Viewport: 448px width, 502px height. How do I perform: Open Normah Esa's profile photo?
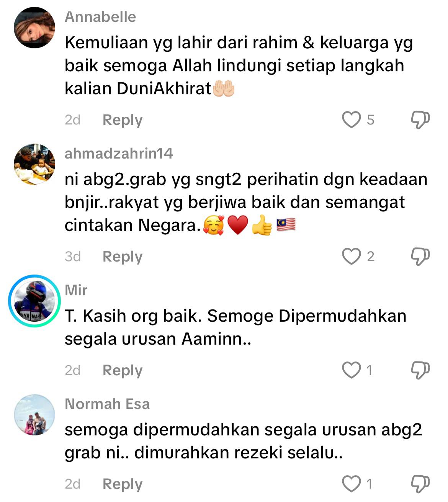point(34,415)
